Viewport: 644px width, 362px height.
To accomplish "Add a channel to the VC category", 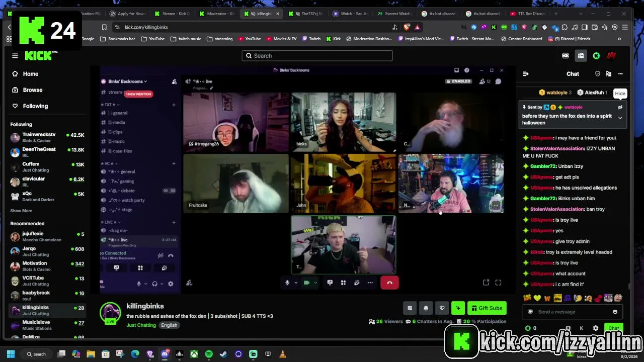I will click(174, 163).
